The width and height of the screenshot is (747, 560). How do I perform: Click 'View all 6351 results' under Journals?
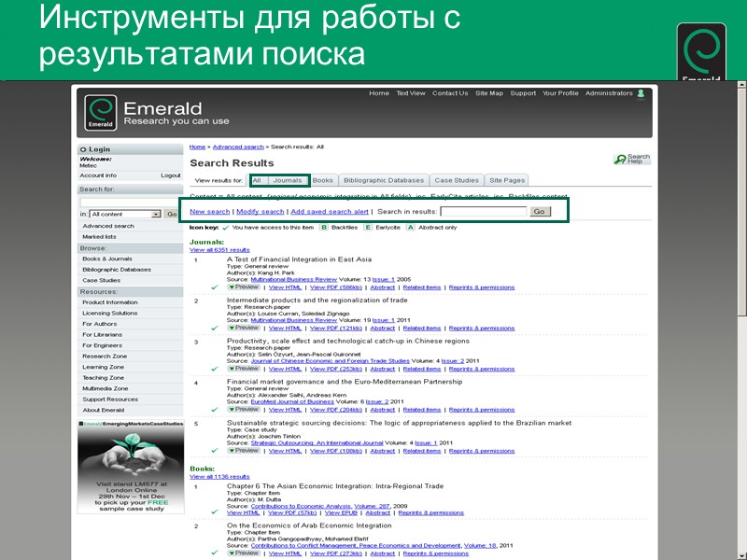click(x=218, y=249)
